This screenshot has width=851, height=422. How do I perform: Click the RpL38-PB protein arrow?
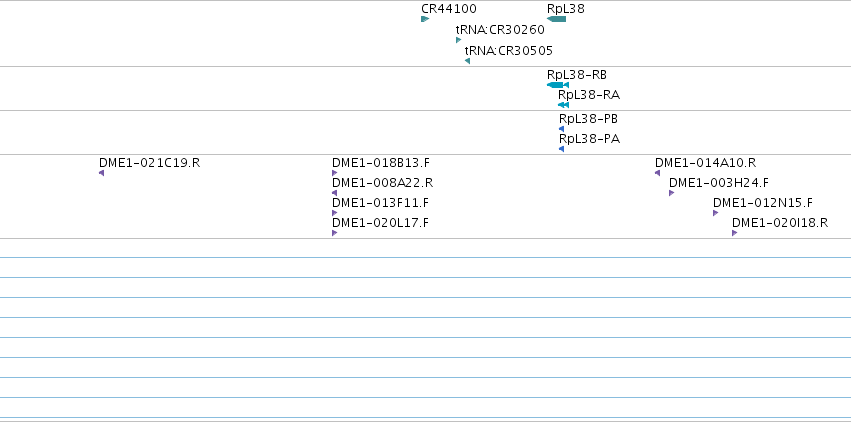(561, 129)
